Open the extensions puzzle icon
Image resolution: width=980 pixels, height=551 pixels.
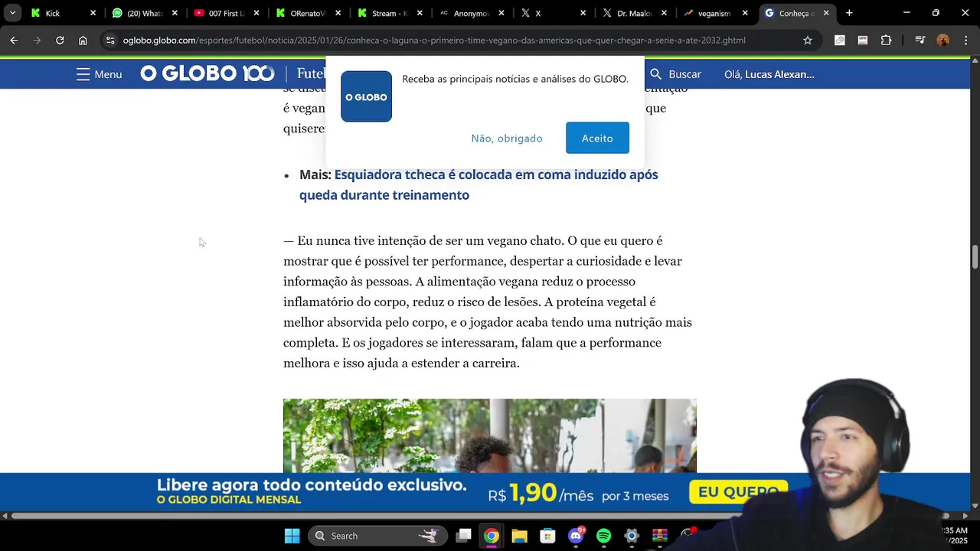click(x=887, y=40)
